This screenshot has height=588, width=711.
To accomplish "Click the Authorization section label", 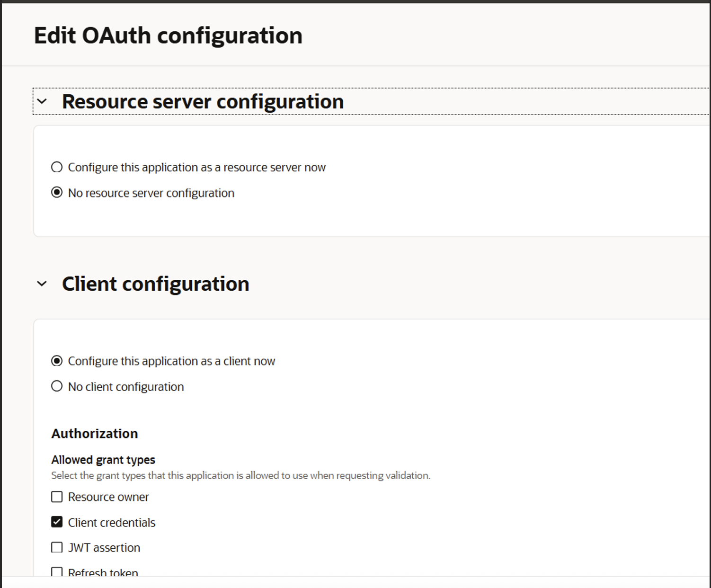I will [94, 433].
